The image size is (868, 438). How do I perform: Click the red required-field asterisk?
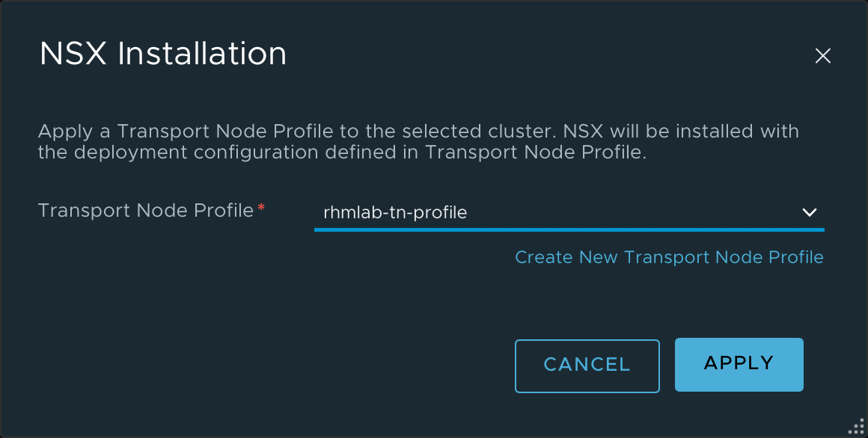point(261,207)
